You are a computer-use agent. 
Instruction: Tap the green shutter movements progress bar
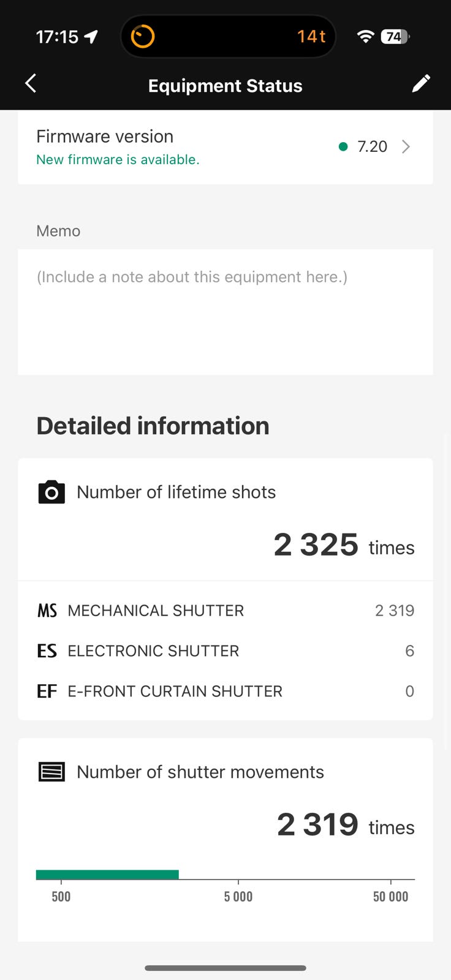[x=107, y=875]
